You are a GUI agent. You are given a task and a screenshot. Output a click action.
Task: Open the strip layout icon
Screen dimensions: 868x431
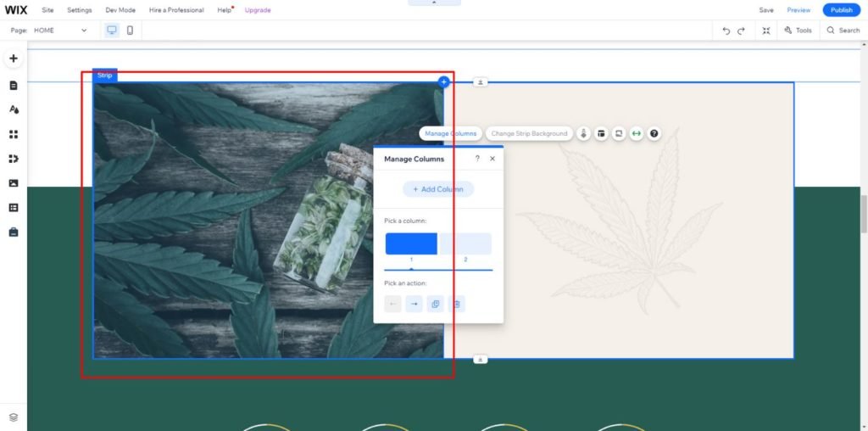(601, 133)
